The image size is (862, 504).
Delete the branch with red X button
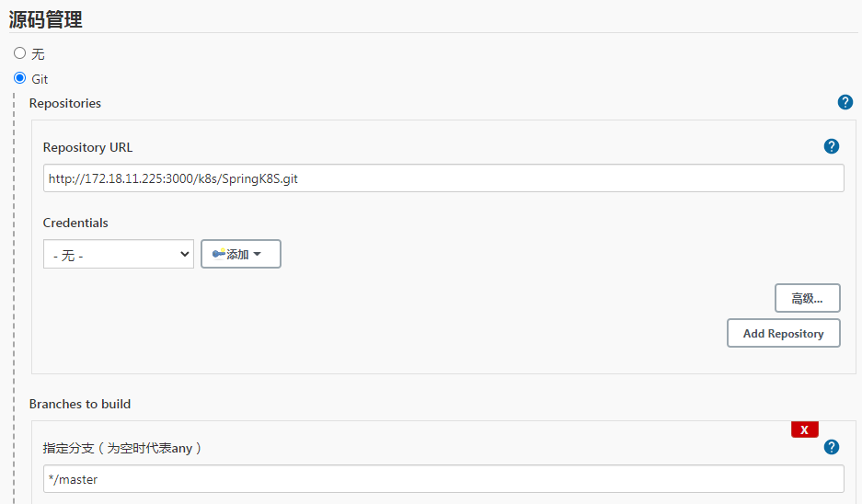804,430
